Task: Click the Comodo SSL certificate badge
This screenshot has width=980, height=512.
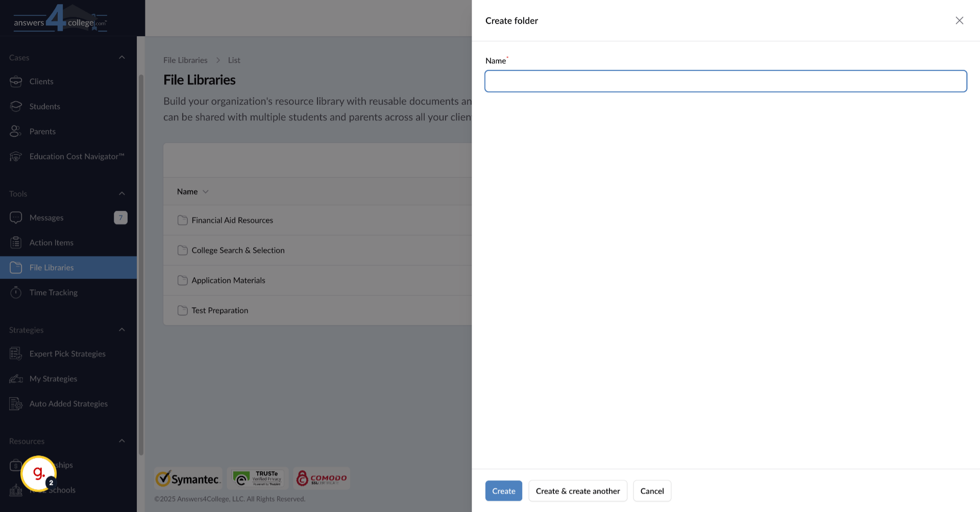Action: pyautogui.click(x=322, y=478)
